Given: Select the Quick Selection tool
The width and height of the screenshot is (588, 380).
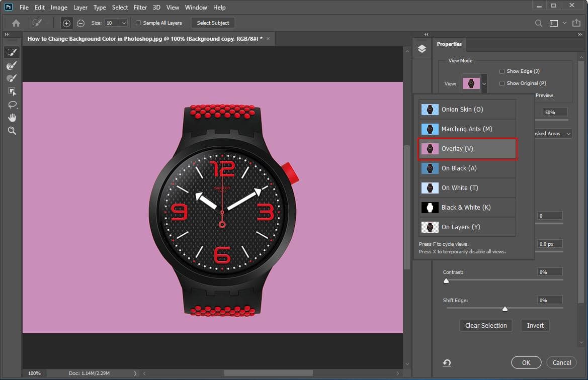Looking at the screenshot, I should coord(13,52).
